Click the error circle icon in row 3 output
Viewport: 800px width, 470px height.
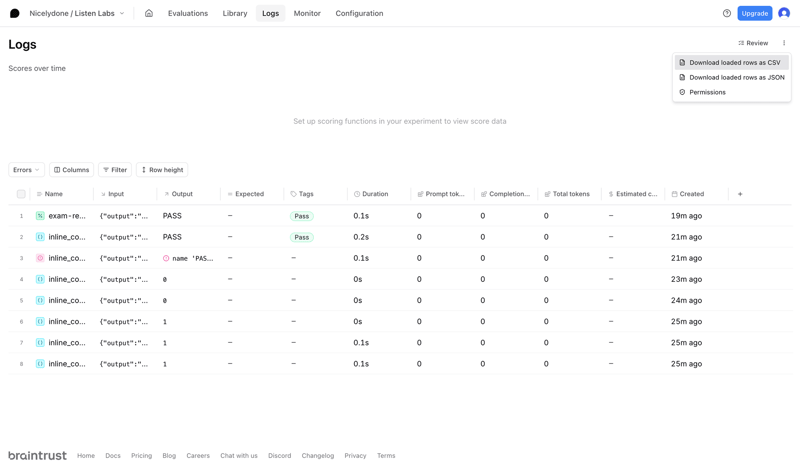[x=166, y=258]
